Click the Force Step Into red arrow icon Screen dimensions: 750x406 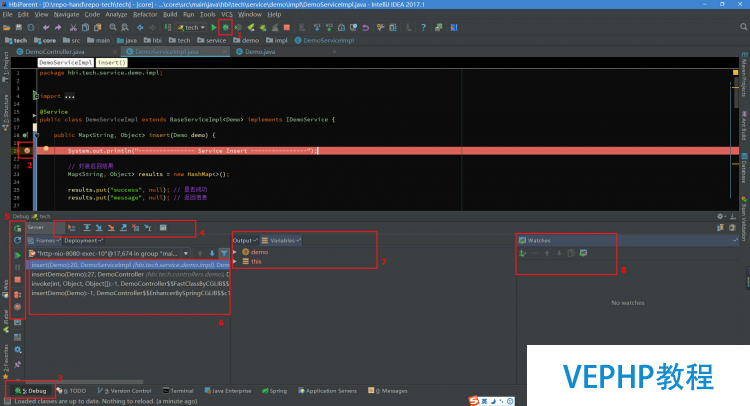click(x=111, y=228)
